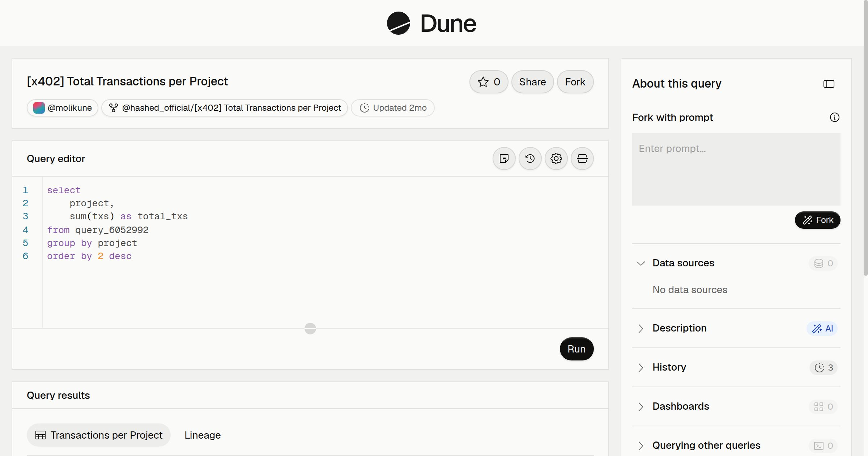Image resolution: width=868 pixels, height=456 pixels.
Task: Click the page vertical scrollbar
Action: [865, 138]
